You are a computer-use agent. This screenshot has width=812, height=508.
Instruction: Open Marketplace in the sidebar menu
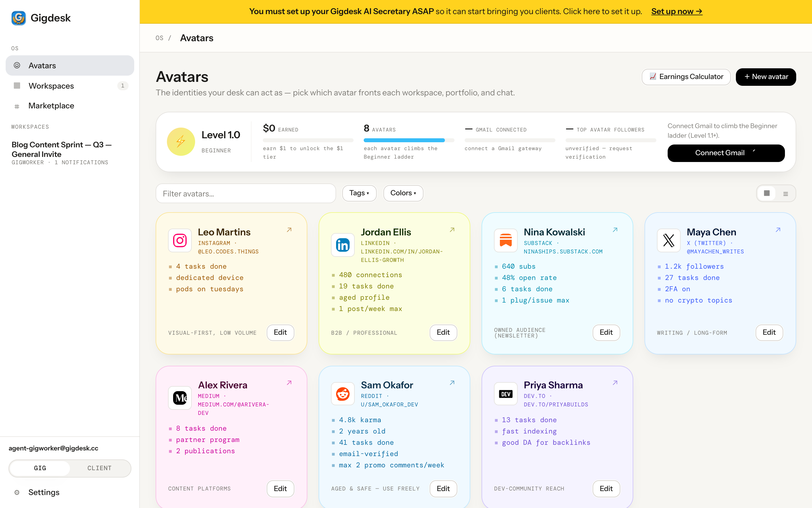[x=70, y=106]
